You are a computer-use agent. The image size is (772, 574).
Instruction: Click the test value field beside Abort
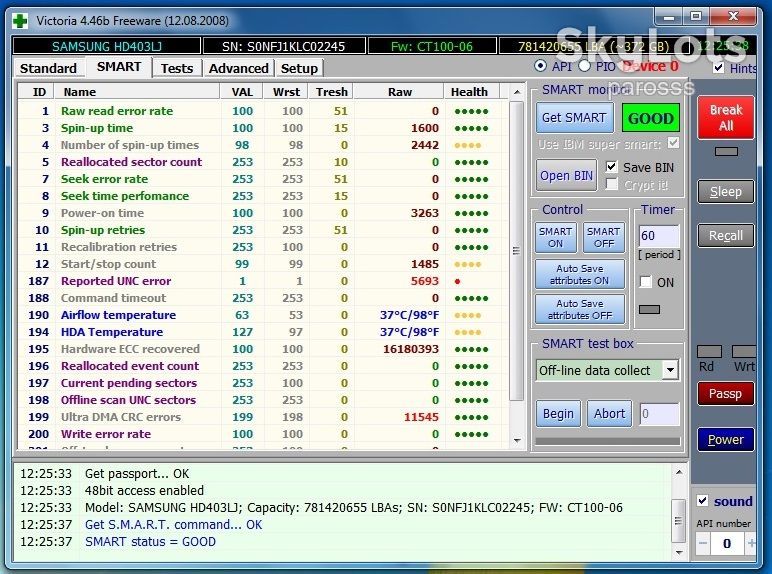(x=659, y=414)
